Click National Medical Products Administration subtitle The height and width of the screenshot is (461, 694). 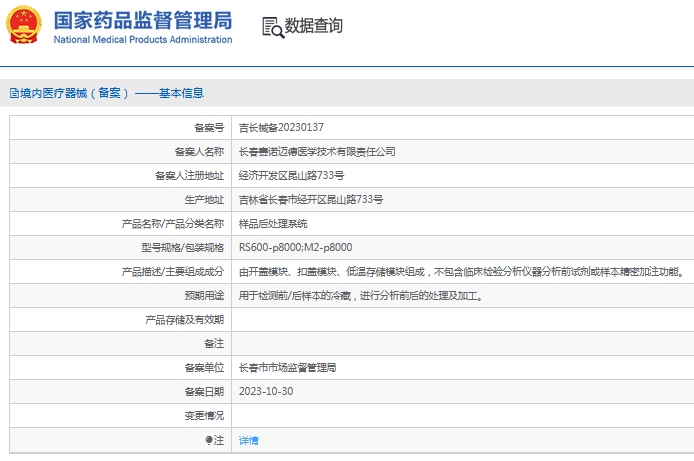click(143, 39)
